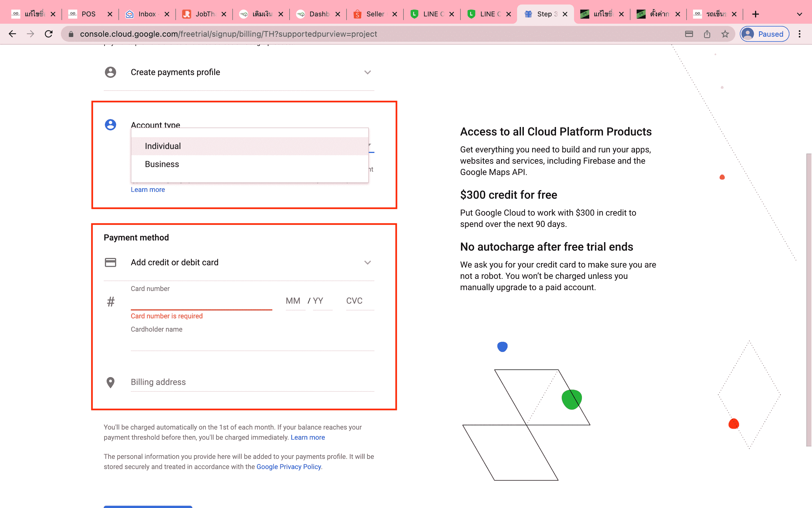Close the Step 3 tab

coord(565,14)
